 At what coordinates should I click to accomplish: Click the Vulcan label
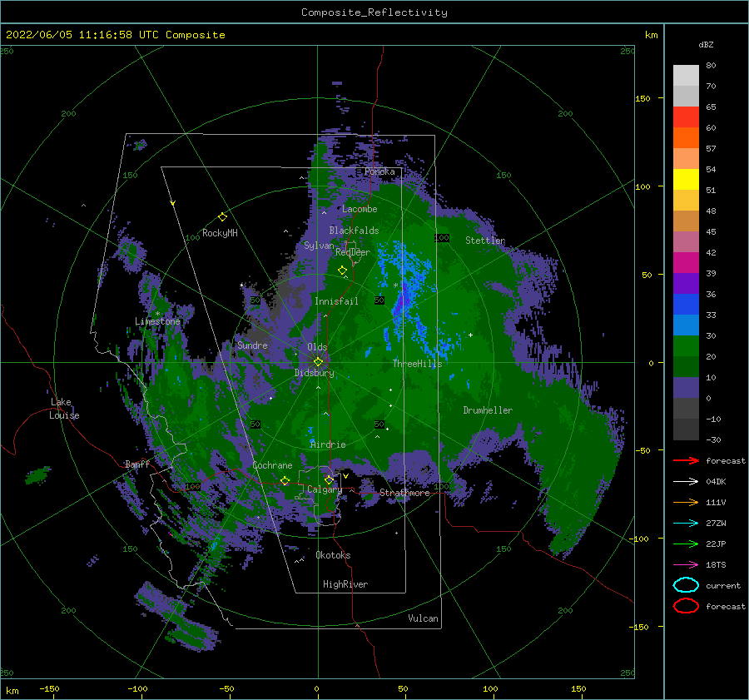(x=423, y=618)
